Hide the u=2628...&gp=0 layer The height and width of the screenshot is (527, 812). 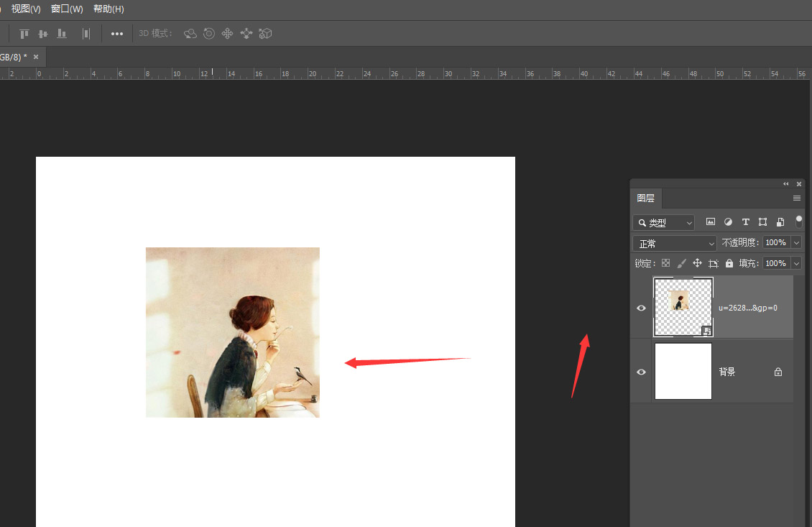coord(640,308)
